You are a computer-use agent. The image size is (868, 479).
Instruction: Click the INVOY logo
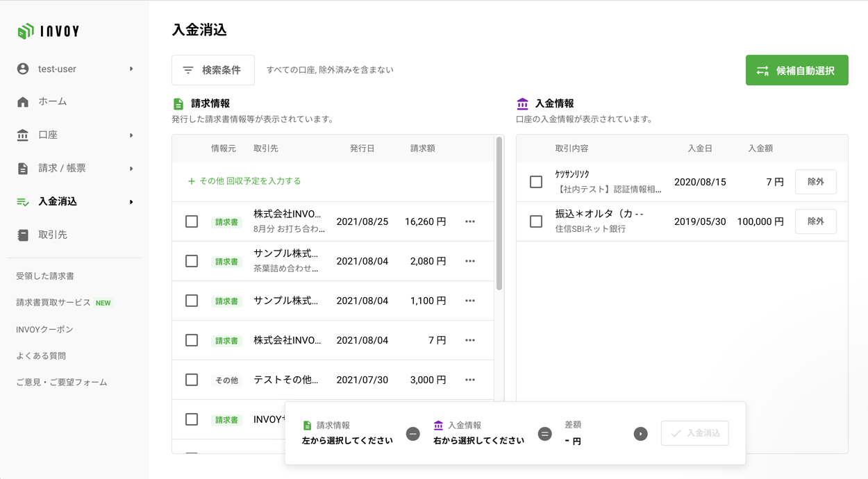tap(49, 31)
